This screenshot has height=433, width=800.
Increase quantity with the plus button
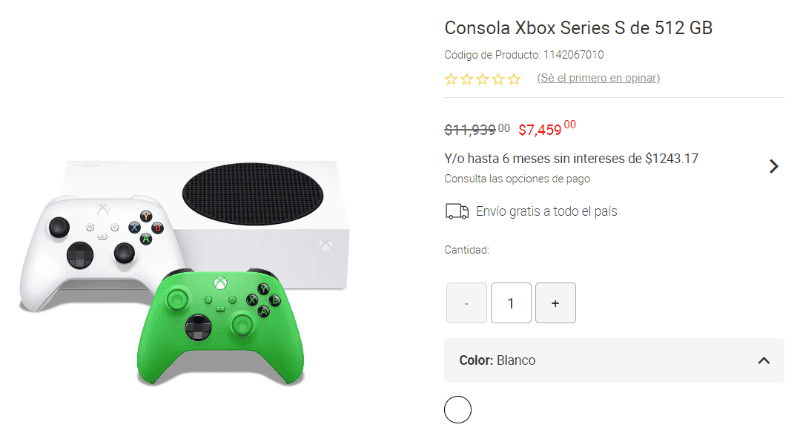pos(555,303)
